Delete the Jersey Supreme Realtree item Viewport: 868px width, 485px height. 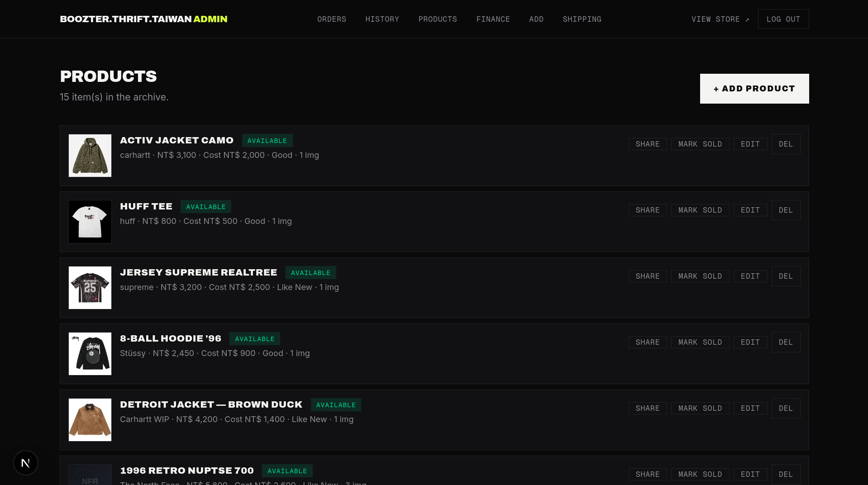point(786,276)
